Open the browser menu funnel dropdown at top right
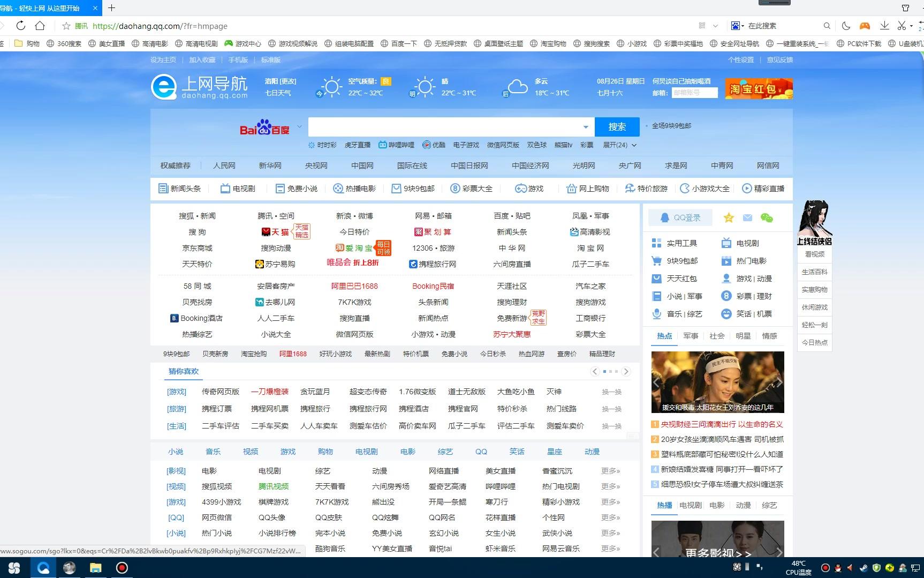 click(x=905, y=8)
